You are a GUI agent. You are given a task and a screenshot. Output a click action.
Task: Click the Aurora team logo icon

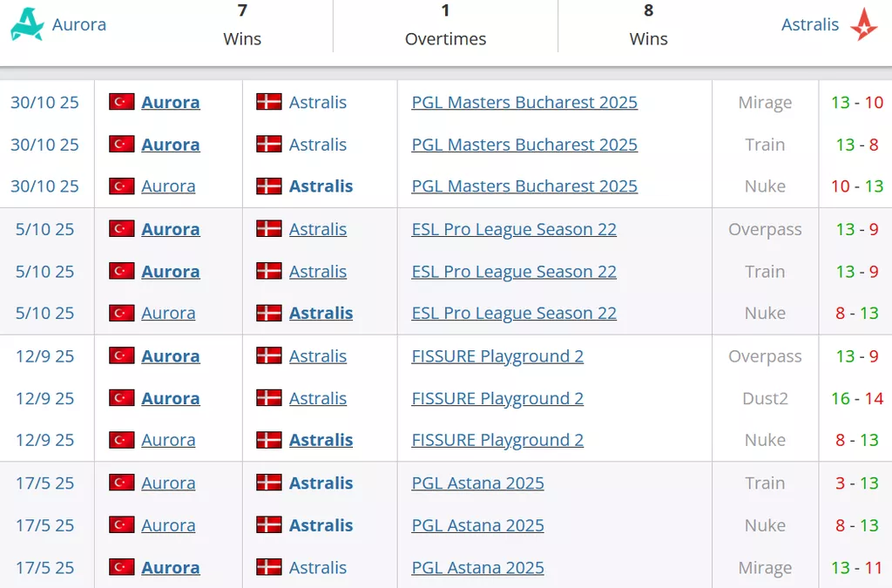pos(27,24)
